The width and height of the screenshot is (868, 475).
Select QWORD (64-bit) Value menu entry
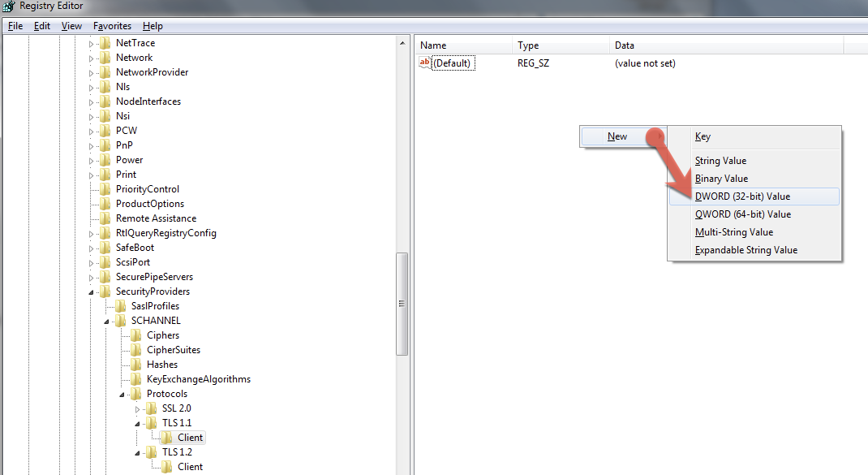tap(742, 214)
